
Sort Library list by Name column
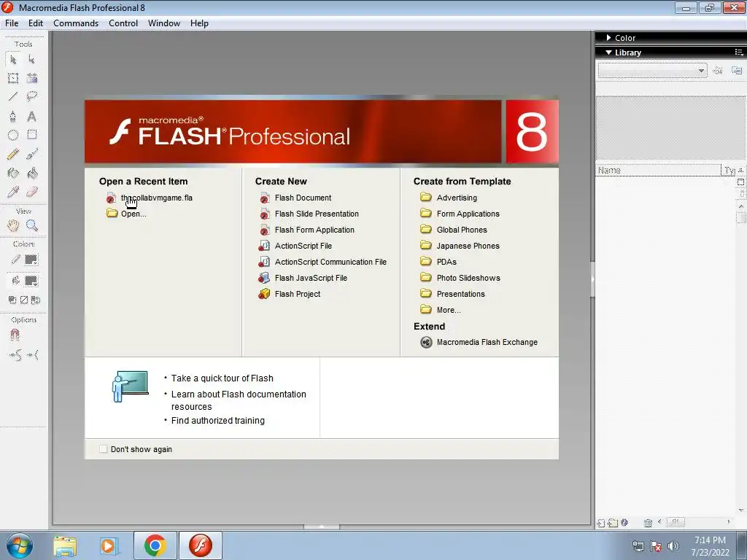click(659, 171)
